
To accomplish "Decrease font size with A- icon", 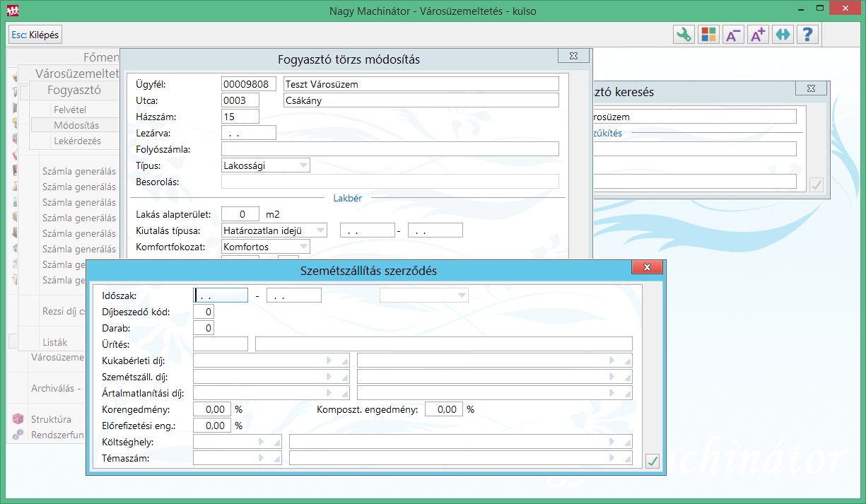I will (x=733, y=35).
